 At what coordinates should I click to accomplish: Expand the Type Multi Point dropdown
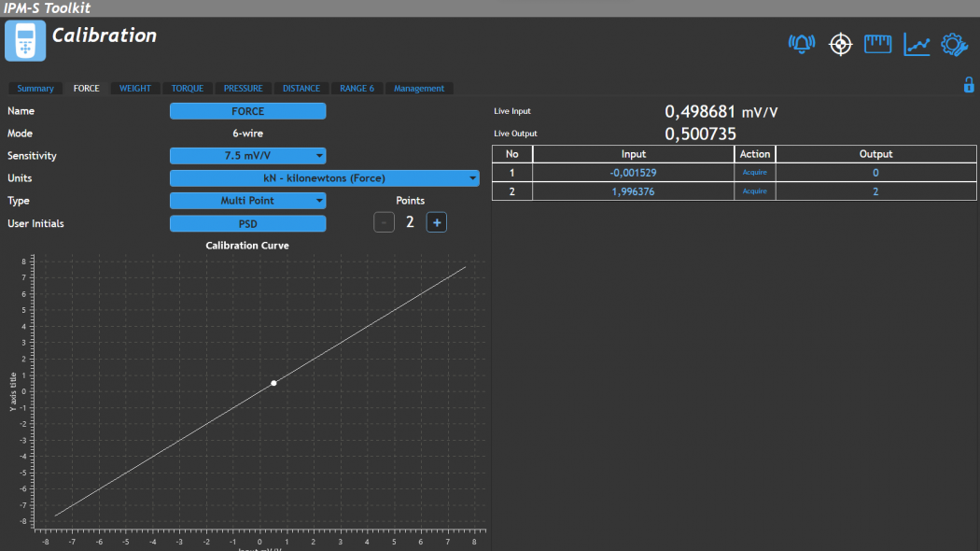[248, 201]
